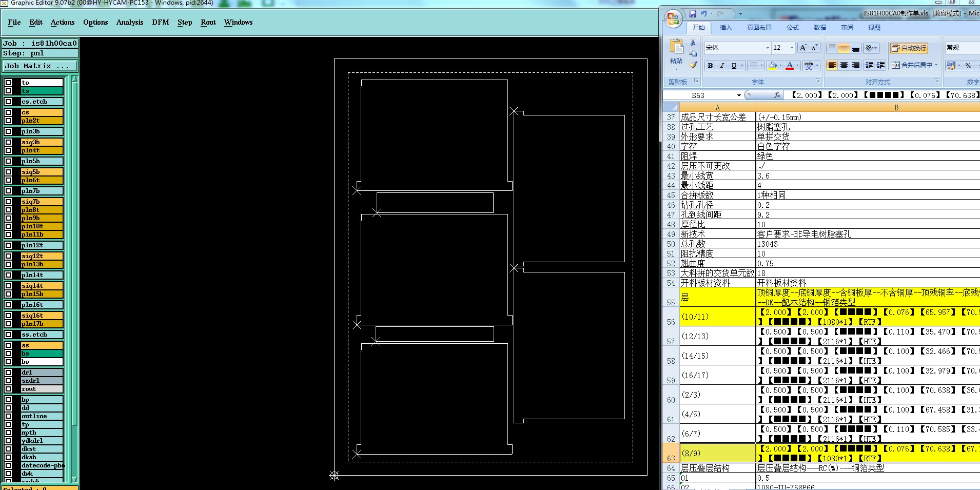Select the Format Painter brush in Excel

tap(693, 65)
